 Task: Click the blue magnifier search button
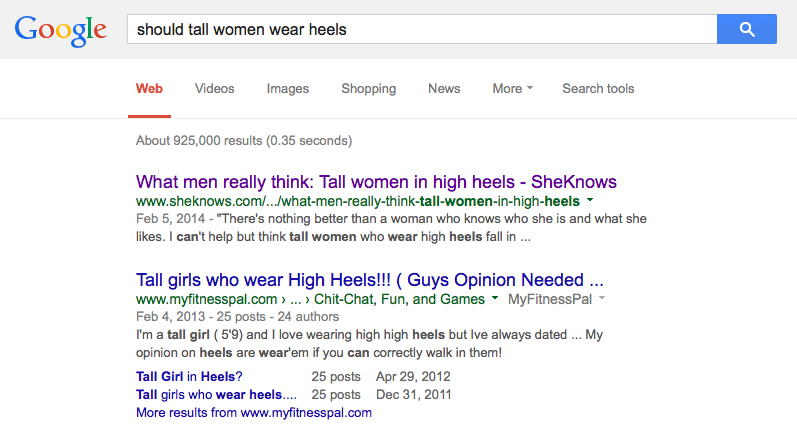(747, 29)
